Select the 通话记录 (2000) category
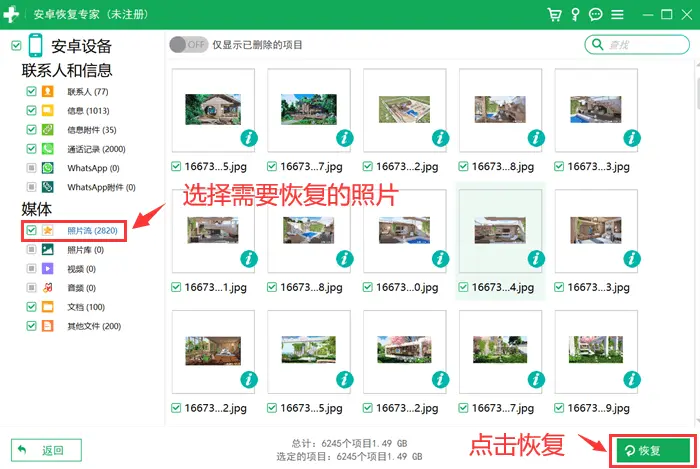The image size is (700, 469). pyautogui.click(x=96, y=149)
